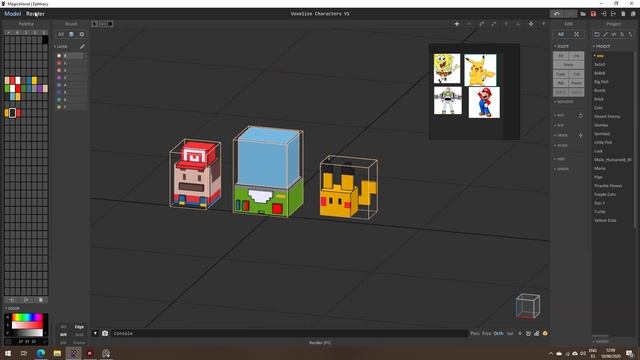This screenshot has width=640, height=360.
Task: Select the Pikachu voxel model
Action: 348,188
